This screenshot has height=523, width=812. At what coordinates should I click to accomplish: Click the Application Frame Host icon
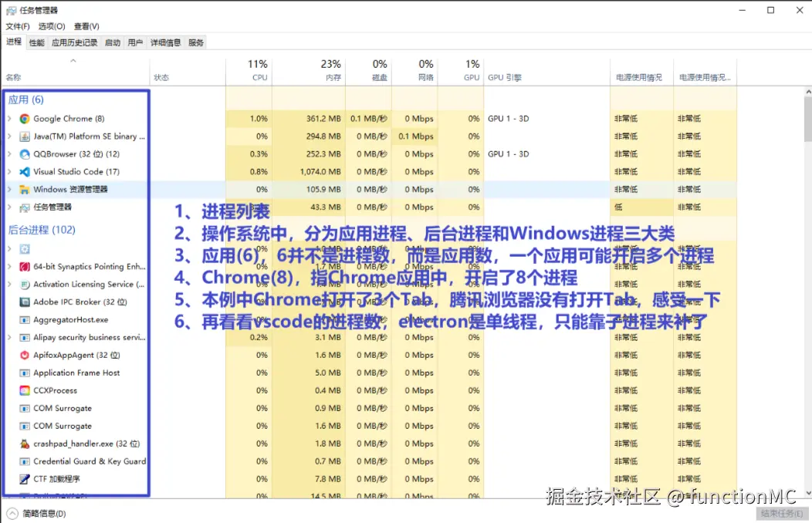[25, 373]
